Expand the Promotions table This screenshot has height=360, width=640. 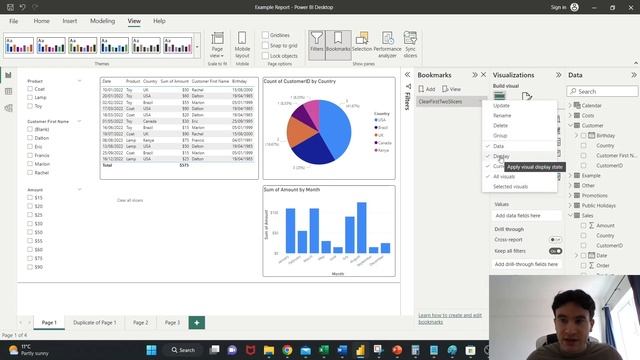click(570, 196)
